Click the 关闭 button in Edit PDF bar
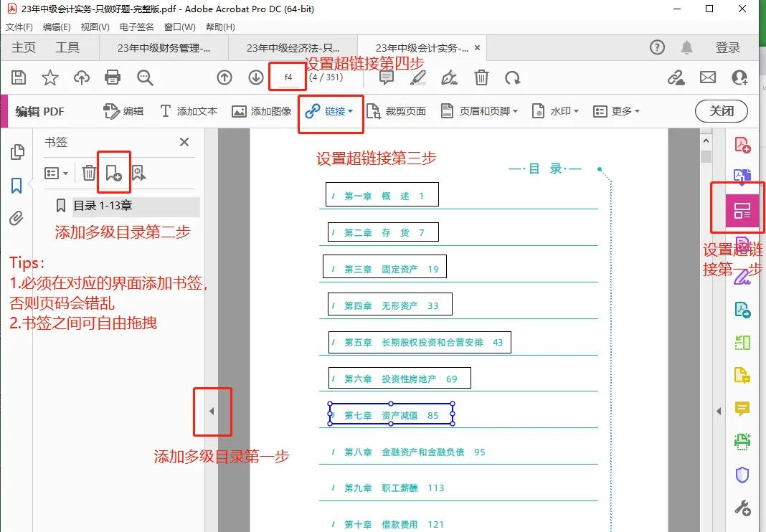 (721, 111)
